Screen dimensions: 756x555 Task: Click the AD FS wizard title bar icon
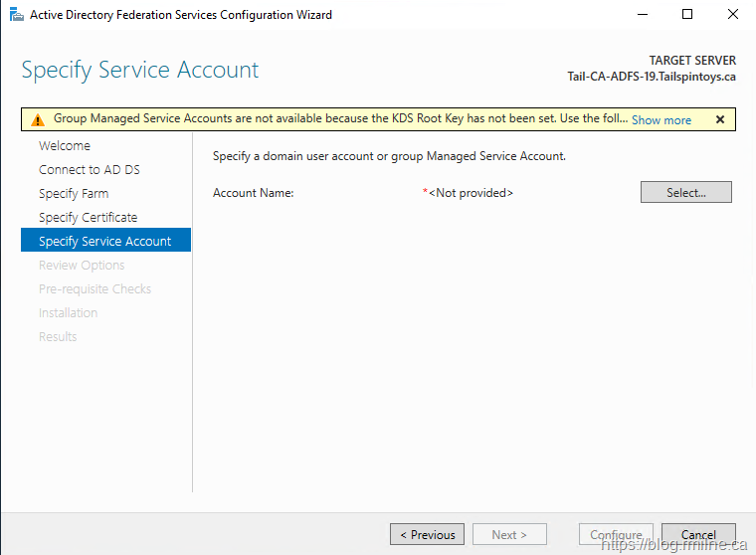click(x=15, y=15)
